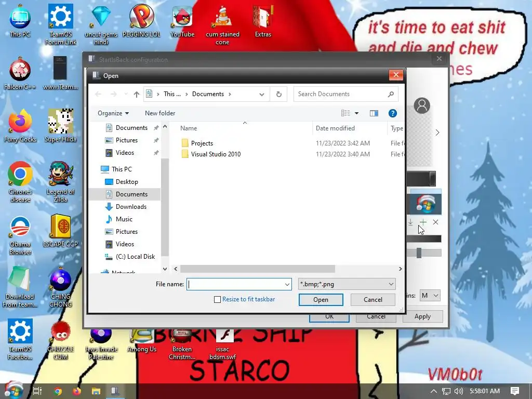Launch Falcon C++ from desktop
This screenshot has width=532, height=399.
point(20,74)
